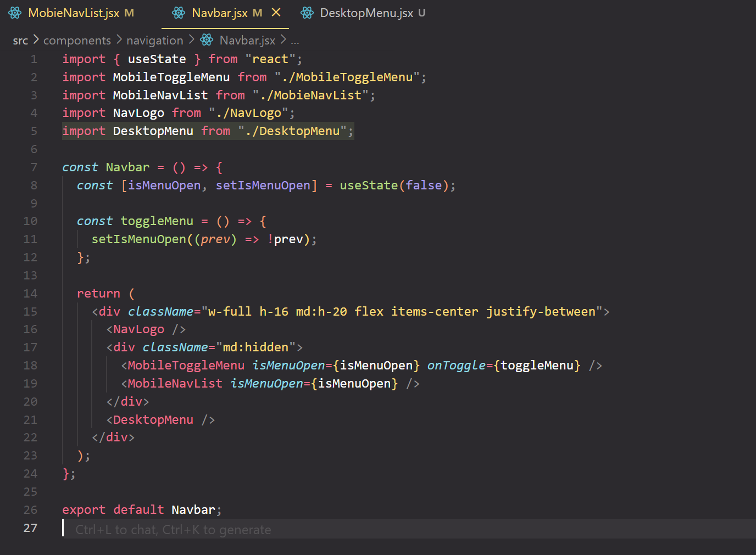Open the components breadcrumb segment

click(77, 40)
